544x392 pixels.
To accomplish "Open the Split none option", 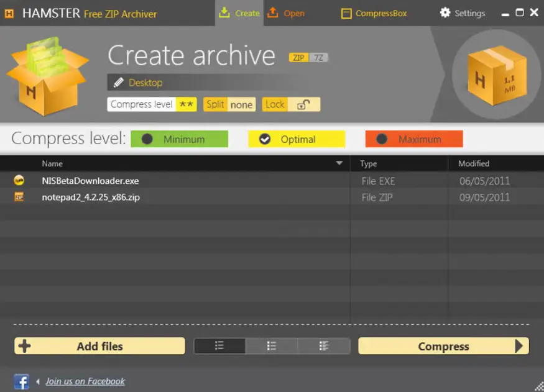I will pyautogui.click(x=229, y=104).
